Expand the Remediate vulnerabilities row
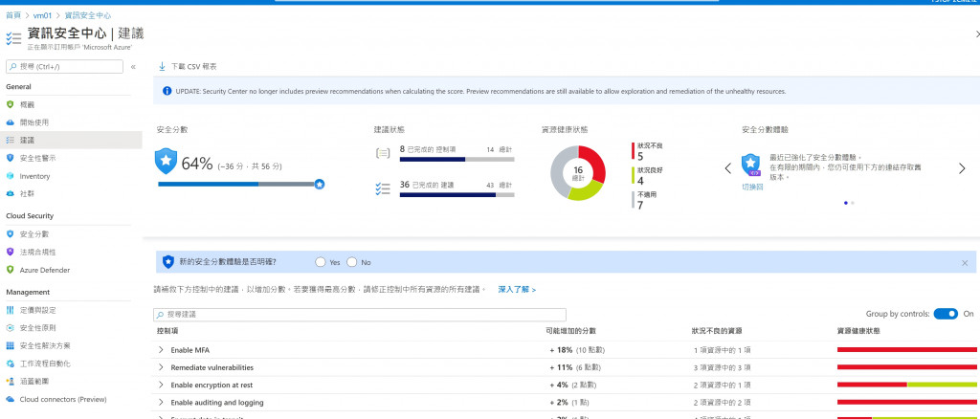Image resolution: width=980 pixels, height=419 pixels. pyautogui.click(x=161, y=367)
